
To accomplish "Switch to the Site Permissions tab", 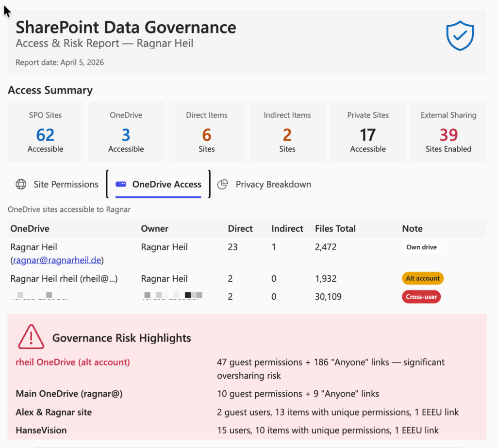I will [66, 184].
